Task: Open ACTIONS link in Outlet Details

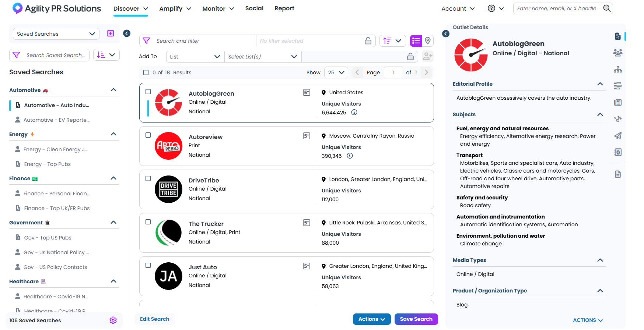Action: [x=588, y=320]
